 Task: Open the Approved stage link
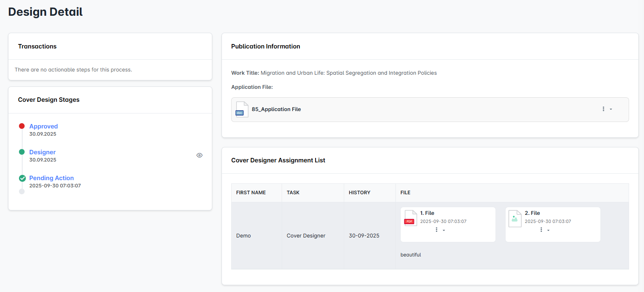click(x=44, y=126)
